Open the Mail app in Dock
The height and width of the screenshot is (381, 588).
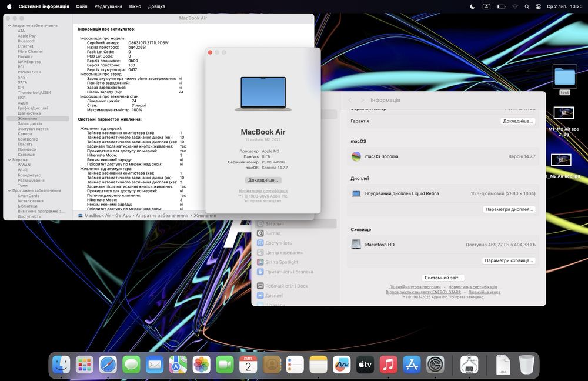(155, 364)
